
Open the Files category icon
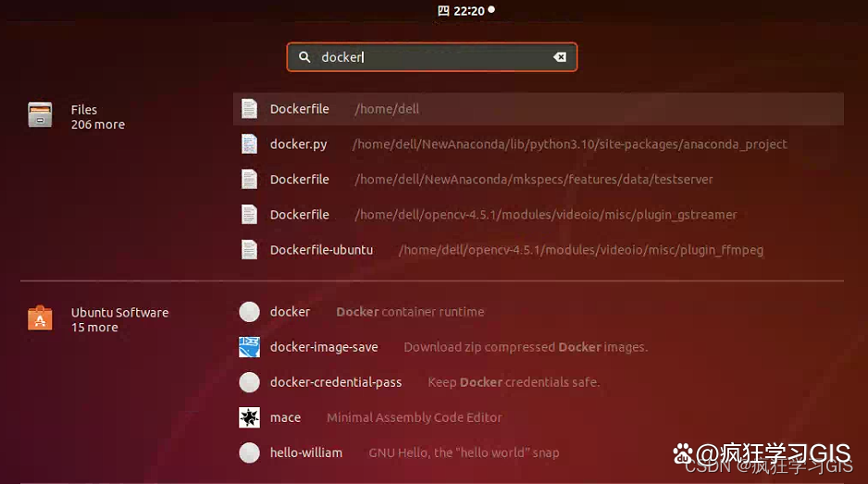pyautogui.click(x=40, y=115)
